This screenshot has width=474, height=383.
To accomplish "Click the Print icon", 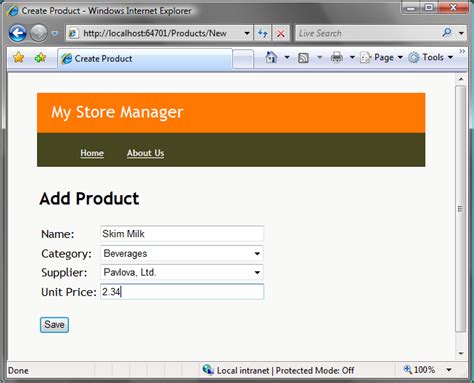I will [x=337, y=57].
